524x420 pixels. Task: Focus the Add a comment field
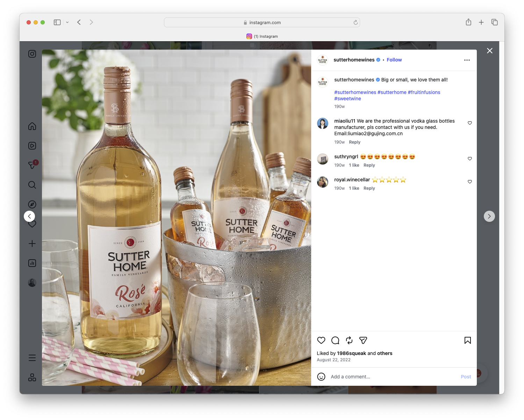pyautogui.click(x=393, y=377)
